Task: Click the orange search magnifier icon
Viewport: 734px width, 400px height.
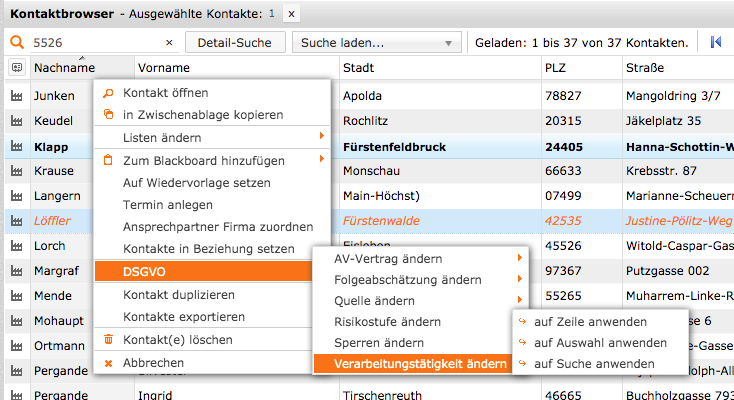Action: (x=17, y=42)
